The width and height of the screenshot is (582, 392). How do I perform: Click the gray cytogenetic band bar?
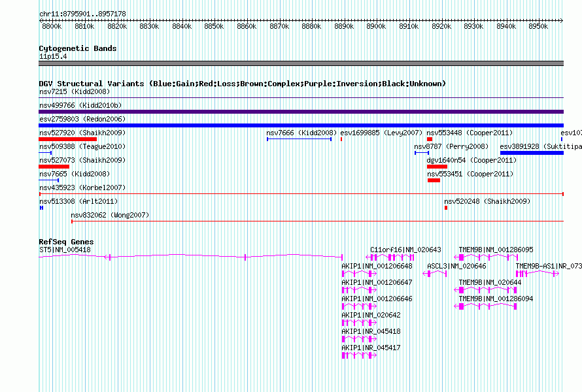tap(301, 63)
